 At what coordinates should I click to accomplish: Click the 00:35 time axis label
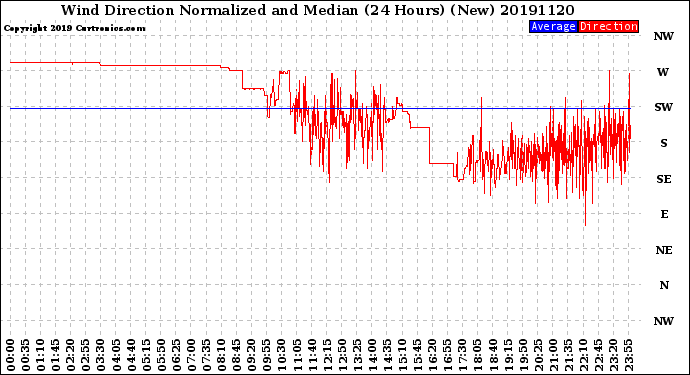point(25,355)
